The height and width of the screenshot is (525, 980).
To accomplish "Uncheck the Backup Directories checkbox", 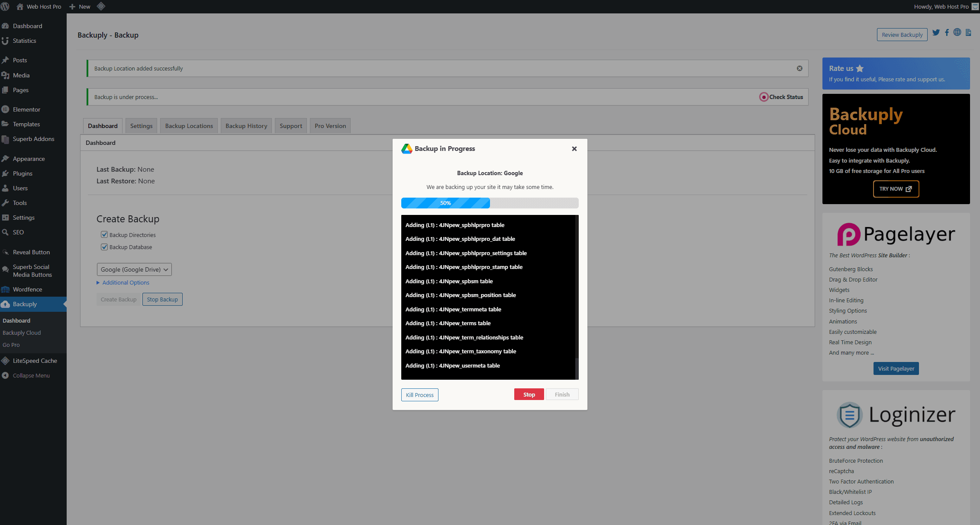I will (x=104, y=234).
